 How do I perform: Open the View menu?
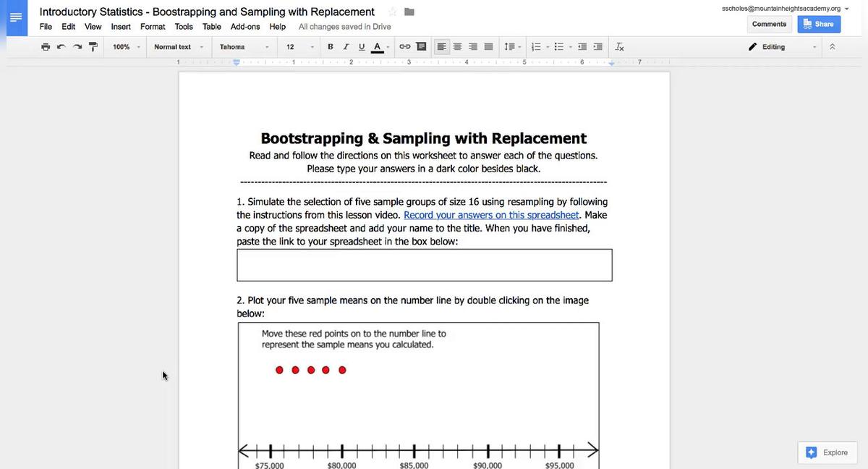93,27
